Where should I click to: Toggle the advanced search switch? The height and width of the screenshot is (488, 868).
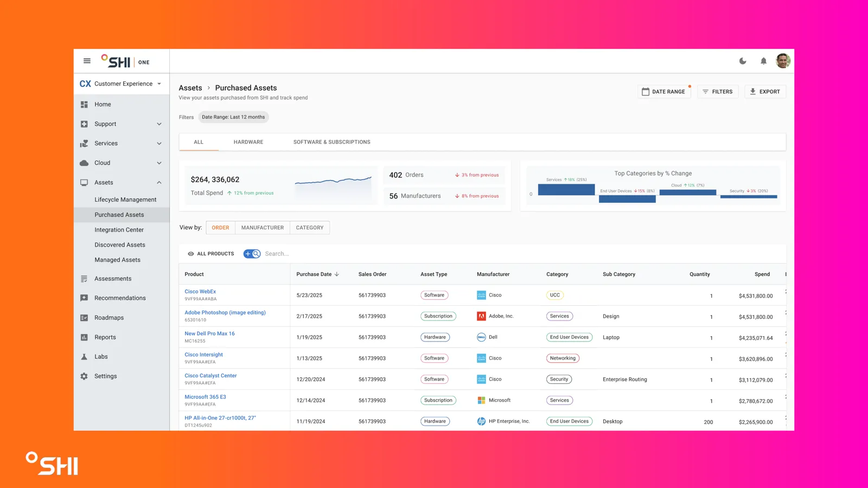click(252, 254)
